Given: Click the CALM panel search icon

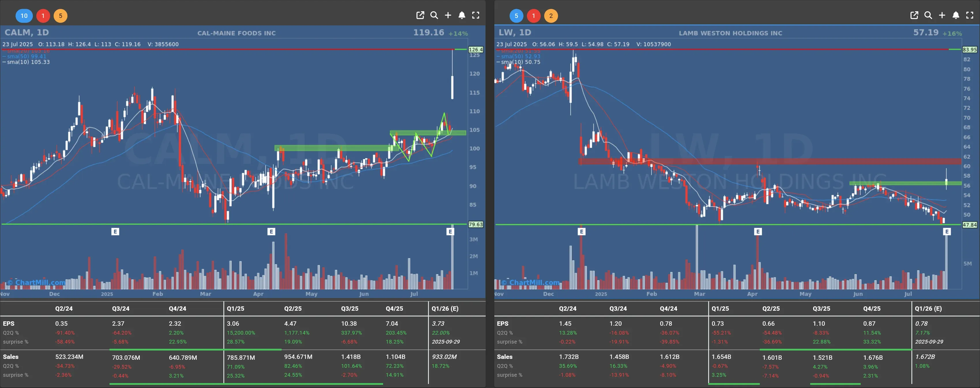Looking at the screenshot, I should pyautogui.click(x=434, y=15).
